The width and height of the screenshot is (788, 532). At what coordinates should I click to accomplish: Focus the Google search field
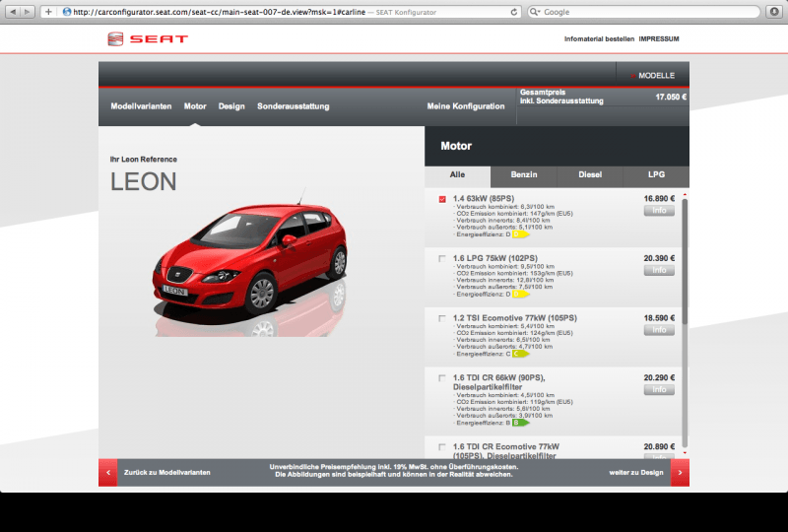pyautogui.click(x=644, y=12)
